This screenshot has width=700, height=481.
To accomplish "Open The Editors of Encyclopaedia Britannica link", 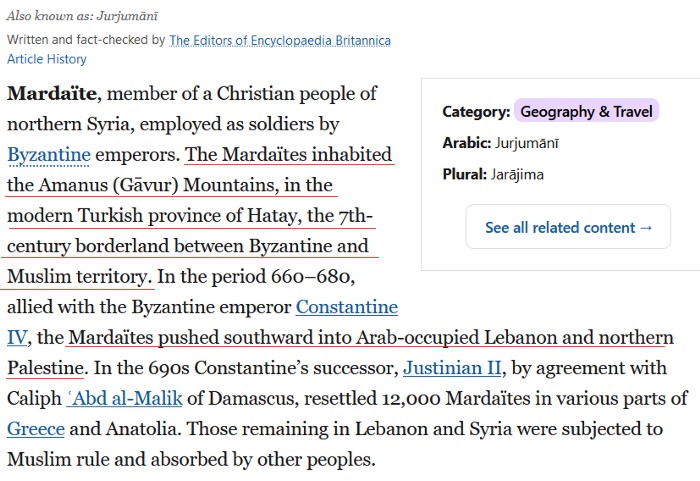I will coord(280,40).
